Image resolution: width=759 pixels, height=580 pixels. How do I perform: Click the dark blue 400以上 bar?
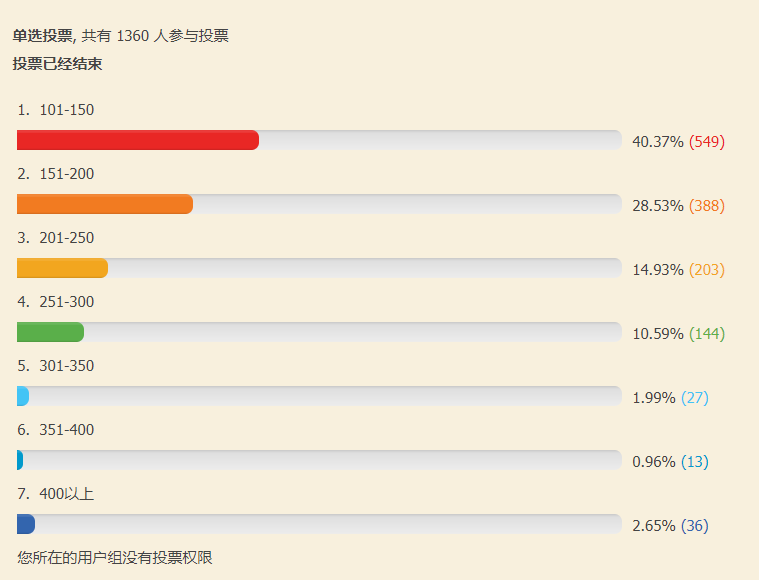pyautogui.click(x=26, y=524)
